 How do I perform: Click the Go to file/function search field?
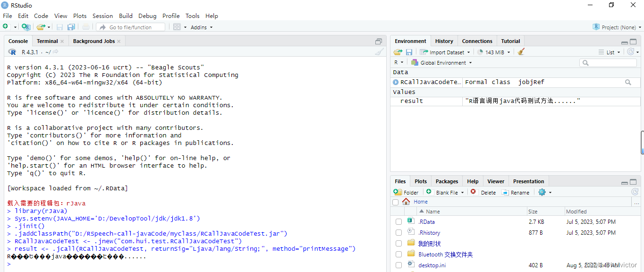(130, 26)
